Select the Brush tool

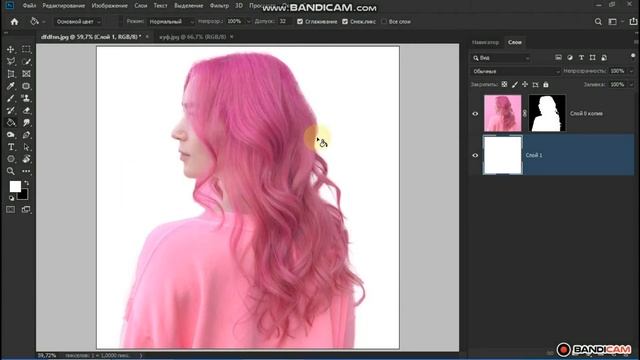pyautogui.click(x=11, y=98)
